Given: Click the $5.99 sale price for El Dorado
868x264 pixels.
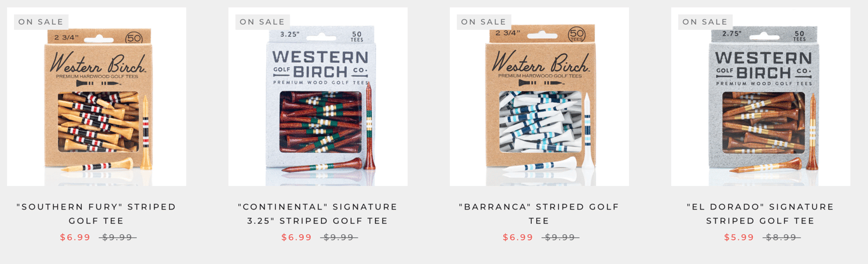Looking at the screenshot, I should [x=739, y=237].
